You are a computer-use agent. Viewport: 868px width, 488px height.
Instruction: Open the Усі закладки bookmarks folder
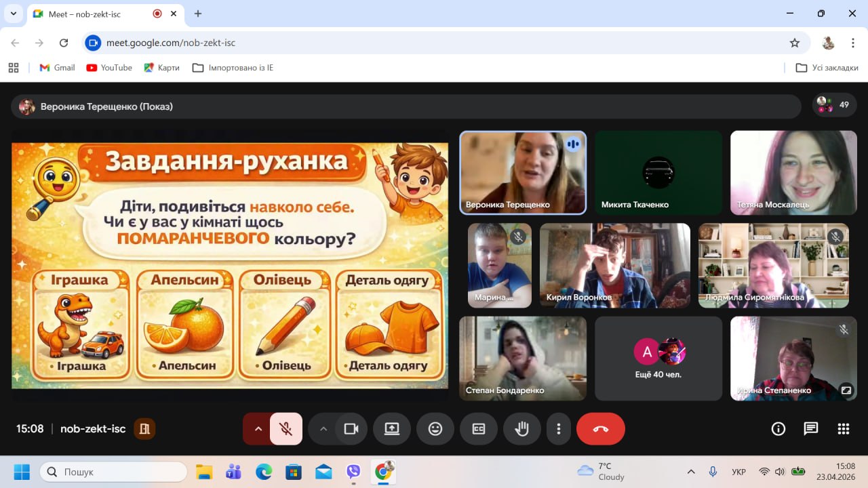click(827, 68)
